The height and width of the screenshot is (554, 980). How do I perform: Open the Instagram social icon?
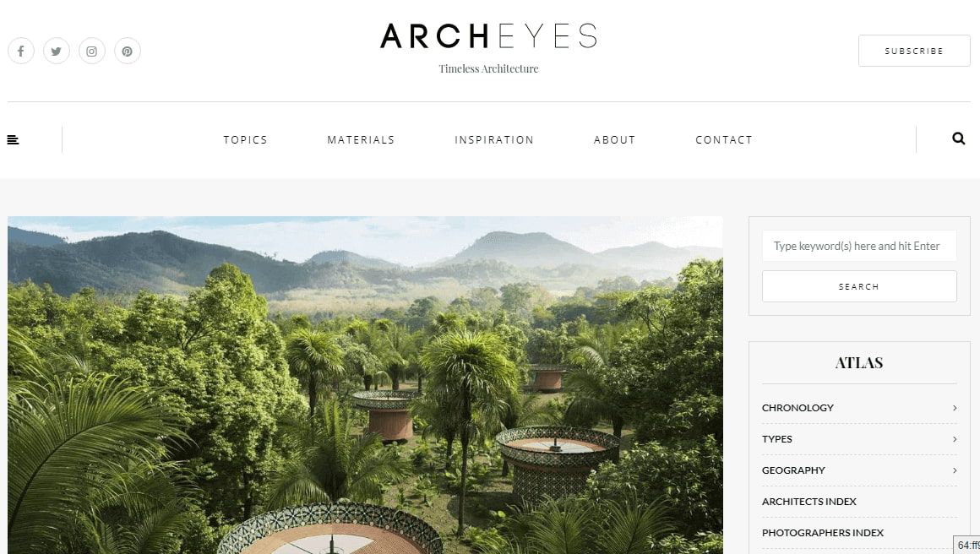(92, 52)
